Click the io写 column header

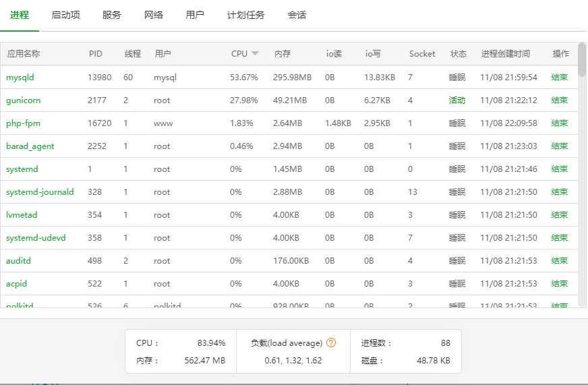pyautogui.click(x=373, y=54)
